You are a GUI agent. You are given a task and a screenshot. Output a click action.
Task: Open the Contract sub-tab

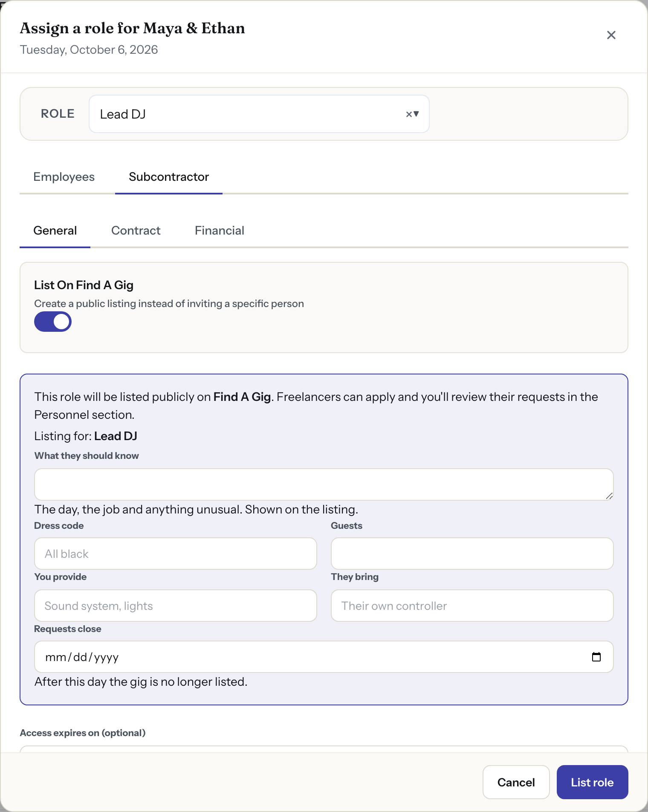point(136,230)
